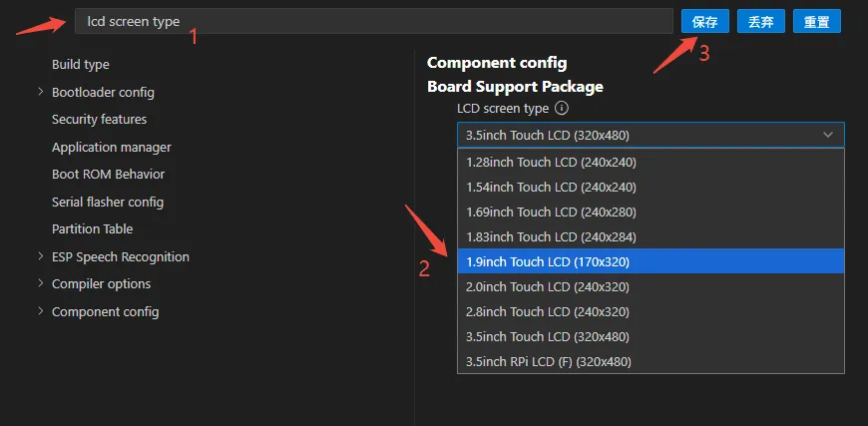The height and width of the screenshot is (426, 868).
Task: Open Security features in the sidebar
Action: click(x=99, y=120)
